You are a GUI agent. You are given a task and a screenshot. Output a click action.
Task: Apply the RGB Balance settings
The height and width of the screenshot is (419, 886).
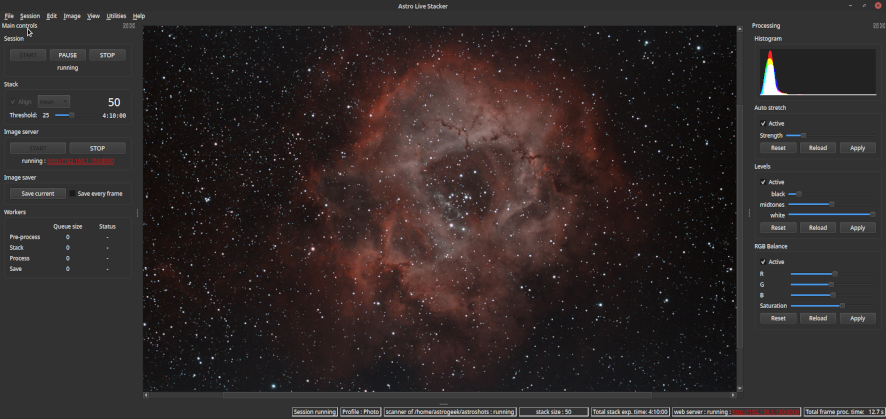tap(857, 318)
